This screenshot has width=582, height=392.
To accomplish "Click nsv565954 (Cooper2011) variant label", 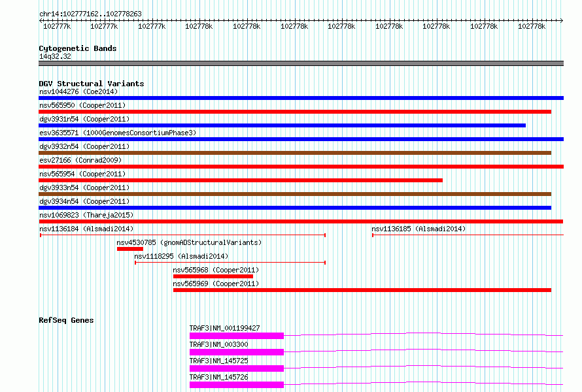I will point(82,174).
